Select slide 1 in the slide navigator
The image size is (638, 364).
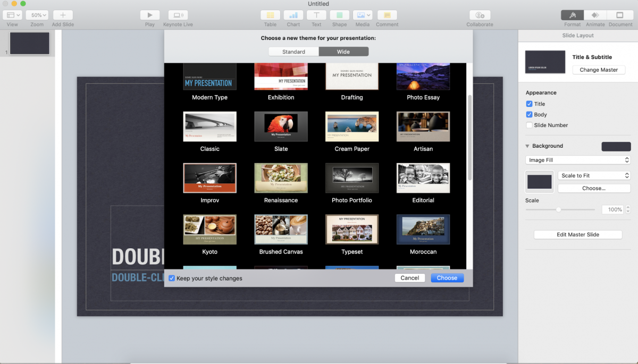click(x=30, y=43)
